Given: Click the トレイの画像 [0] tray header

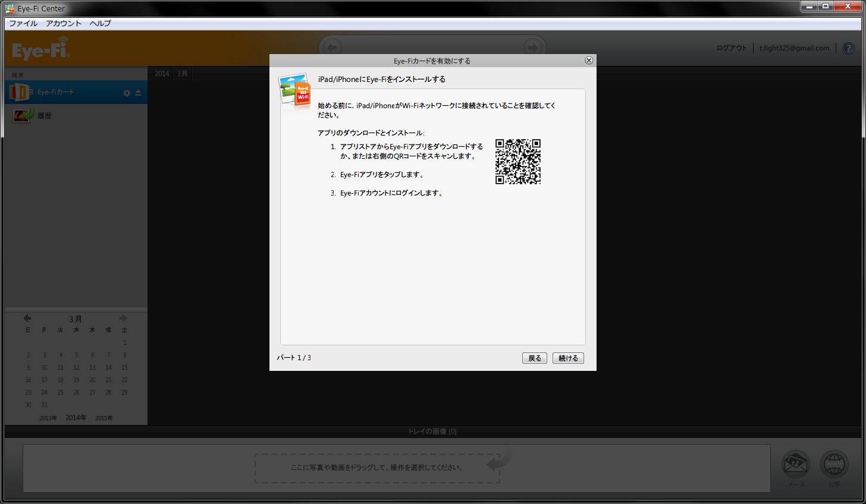Looking at the screenshot, I should click(432, 431).
